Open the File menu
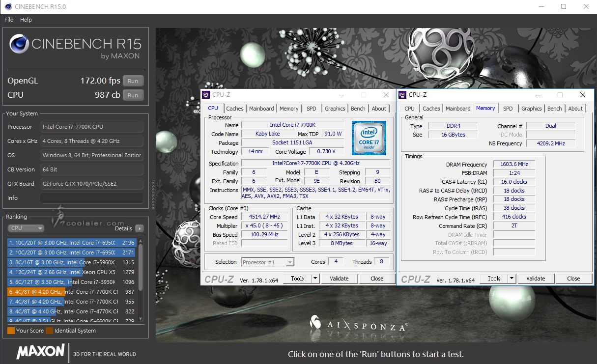The height and width of the screenshot is (364, 597). tap(9, 20)
